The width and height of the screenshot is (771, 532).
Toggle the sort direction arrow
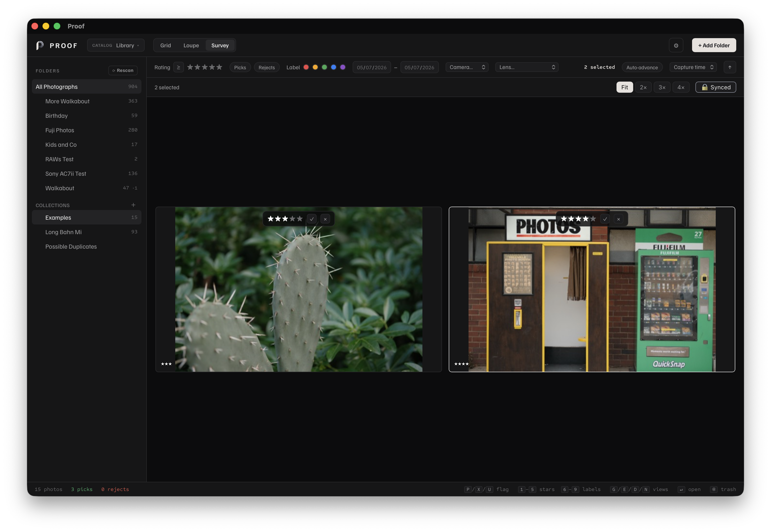(x=730, y=67)
